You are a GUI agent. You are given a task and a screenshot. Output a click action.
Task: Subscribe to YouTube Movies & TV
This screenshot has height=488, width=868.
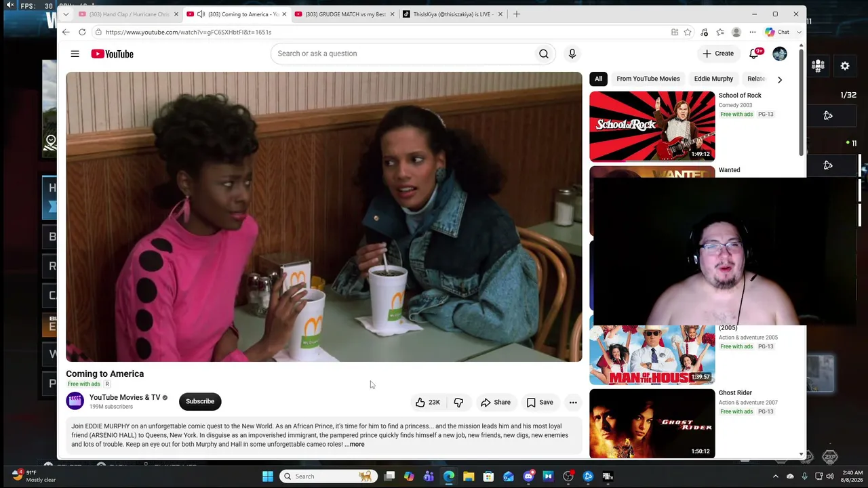pos(200,401)
